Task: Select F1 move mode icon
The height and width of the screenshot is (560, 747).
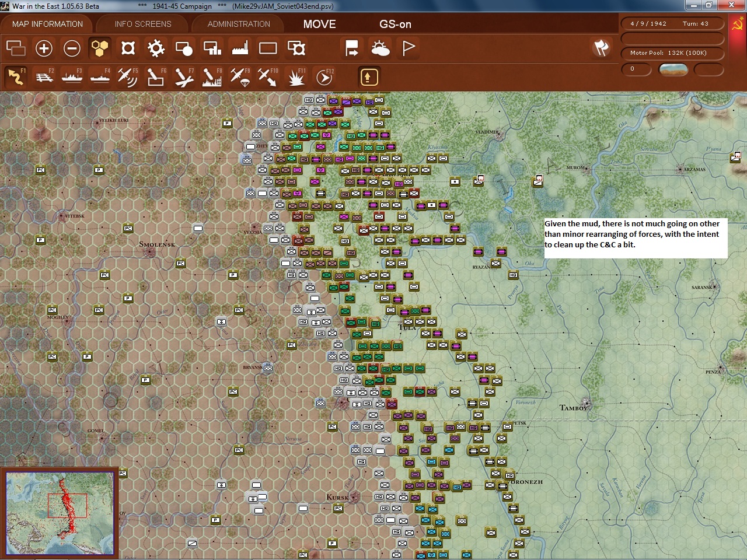Action: (16, 77)
